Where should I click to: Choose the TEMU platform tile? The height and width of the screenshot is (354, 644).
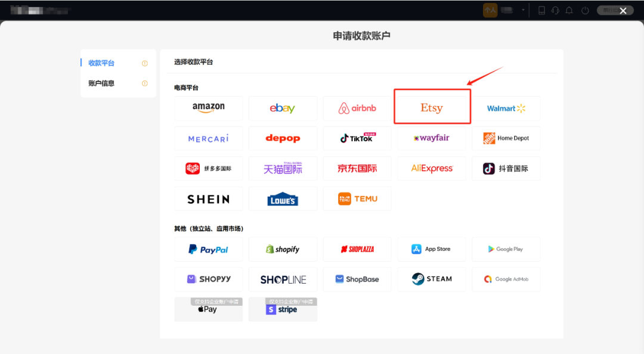pyautogui.click(x=357, y=198)
